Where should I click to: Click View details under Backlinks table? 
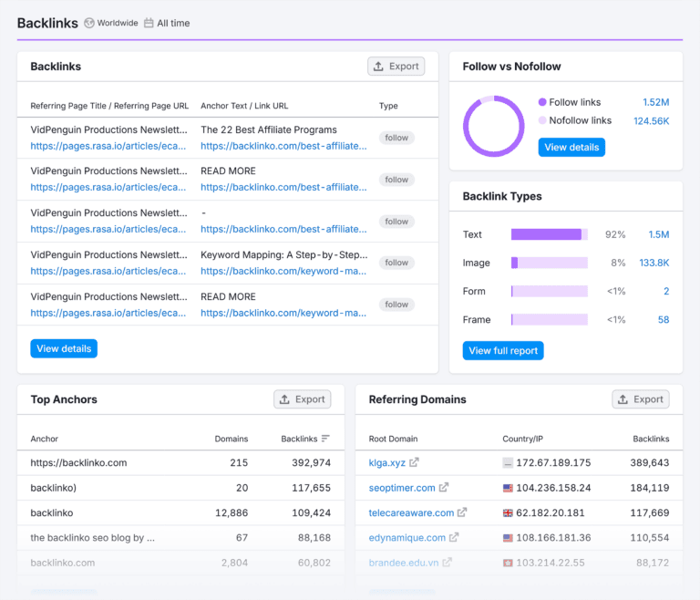[64, 348]
